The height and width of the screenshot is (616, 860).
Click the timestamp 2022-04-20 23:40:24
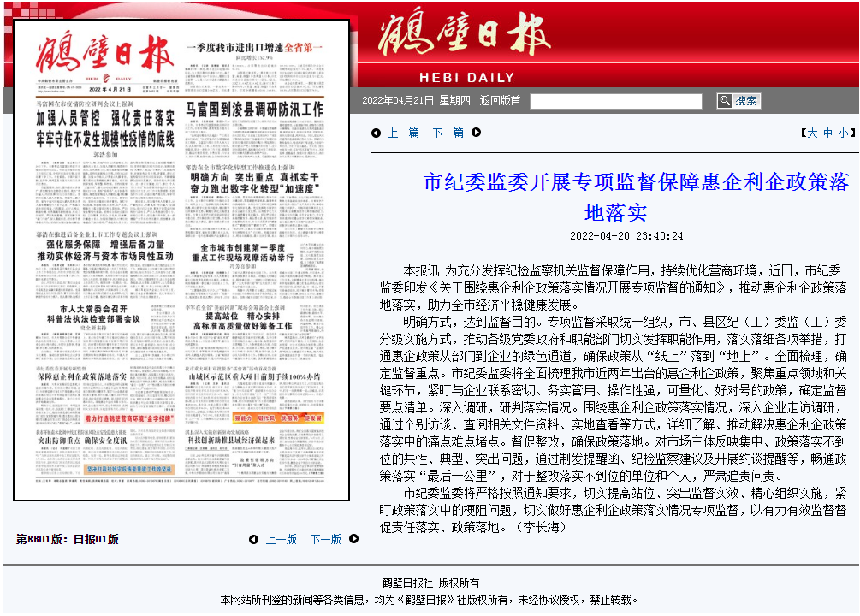click(x=626, y=236)
